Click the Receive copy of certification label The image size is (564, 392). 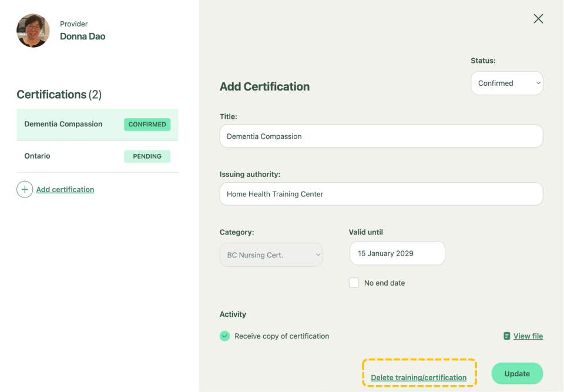281,336
